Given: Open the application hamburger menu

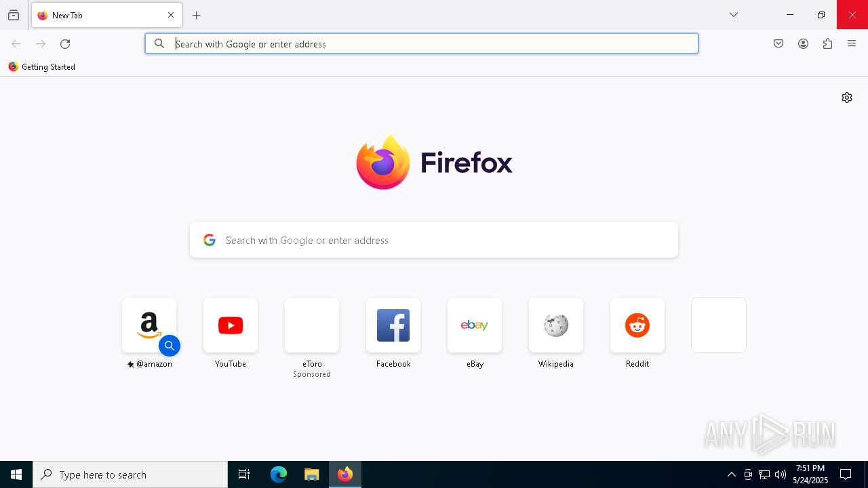Looking at the screenshot, I should [852, 44].
